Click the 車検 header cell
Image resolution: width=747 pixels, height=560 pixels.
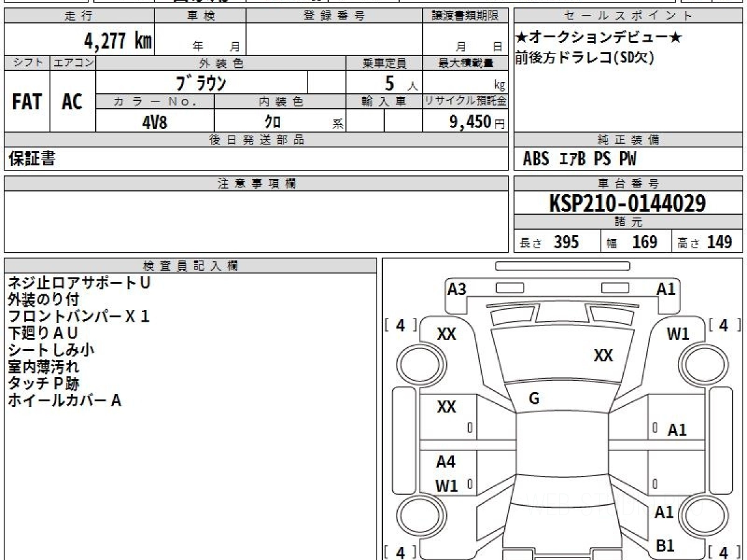click(200, 16)
